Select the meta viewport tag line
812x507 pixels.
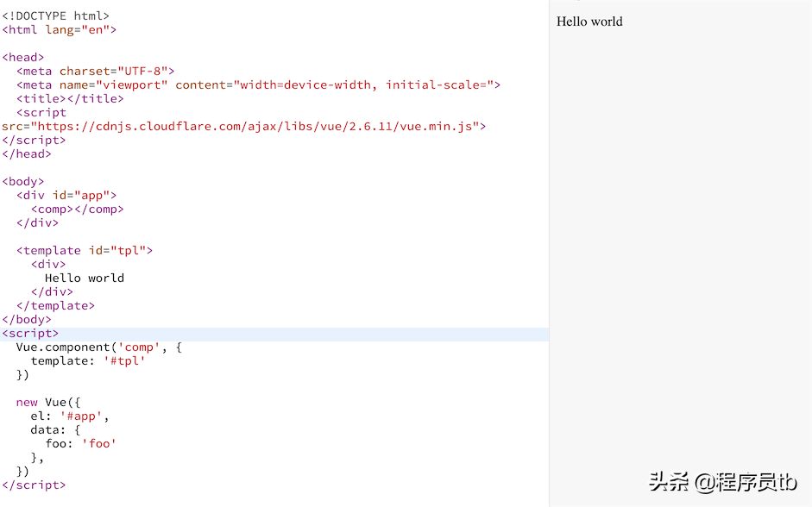click(x=258, y=84)
